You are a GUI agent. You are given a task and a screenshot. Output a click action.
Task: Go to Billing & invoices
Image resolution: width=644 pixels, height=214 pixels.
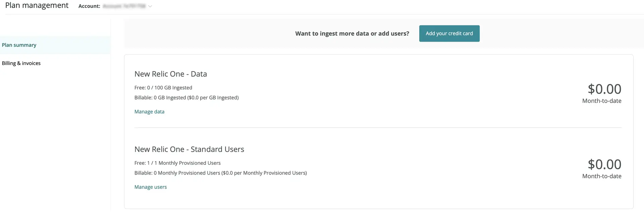click(21, 63)
